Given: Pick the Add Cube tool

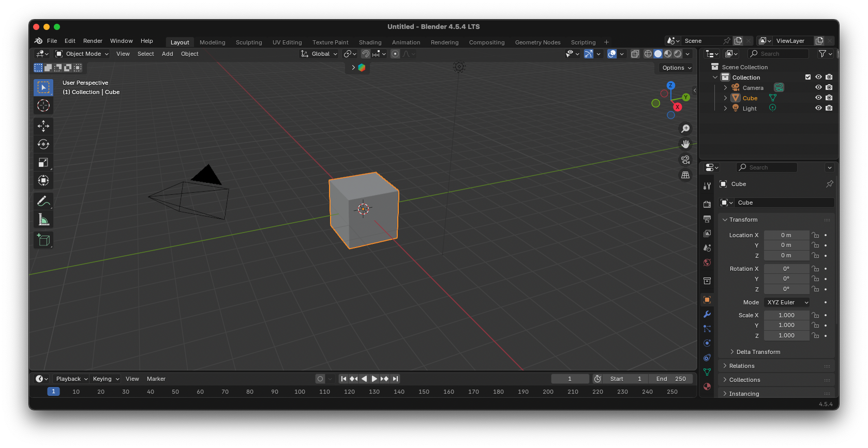Looking at the screenshot, I should pos(43,240).
